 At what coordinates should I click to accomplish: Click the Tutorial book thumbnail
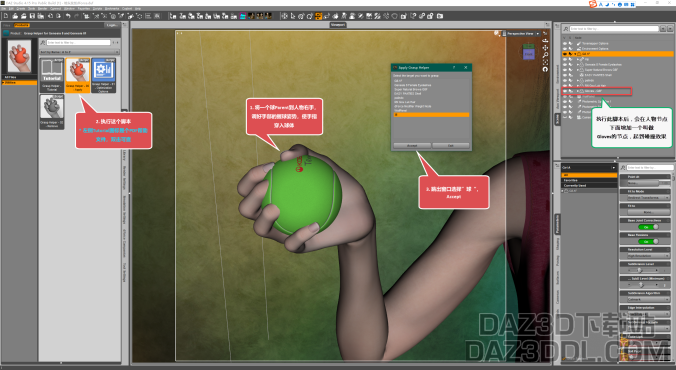(52, 75)
